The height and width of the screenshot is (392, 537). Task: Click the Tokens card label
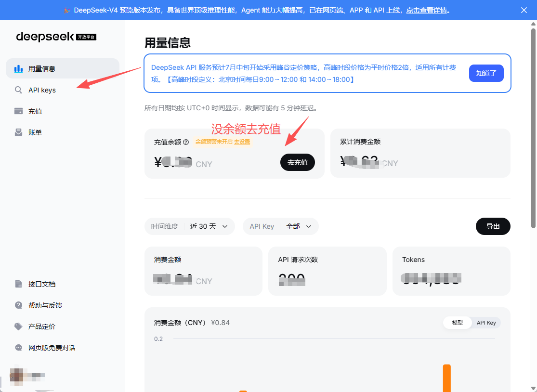(x=413, y=260)
